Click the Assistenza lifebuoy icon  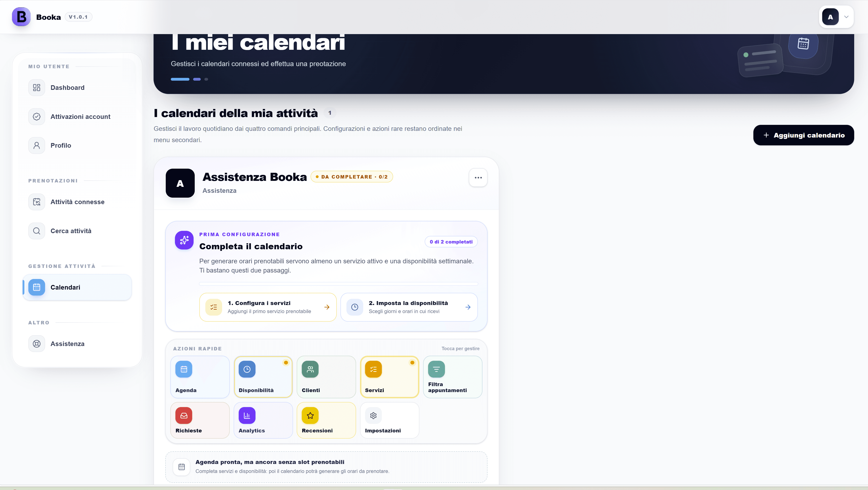[37, 344]
